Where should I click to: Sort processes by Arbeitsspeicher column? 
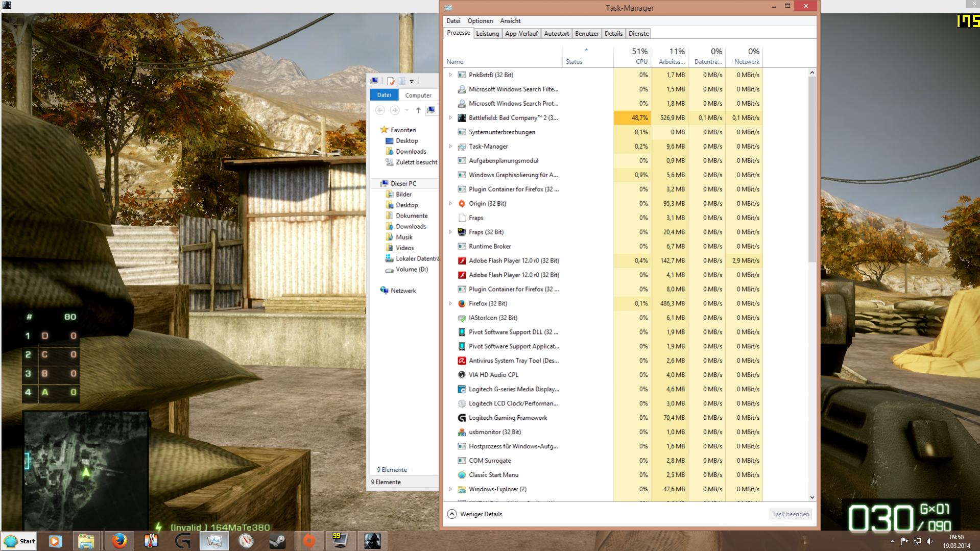pos(670,56)
